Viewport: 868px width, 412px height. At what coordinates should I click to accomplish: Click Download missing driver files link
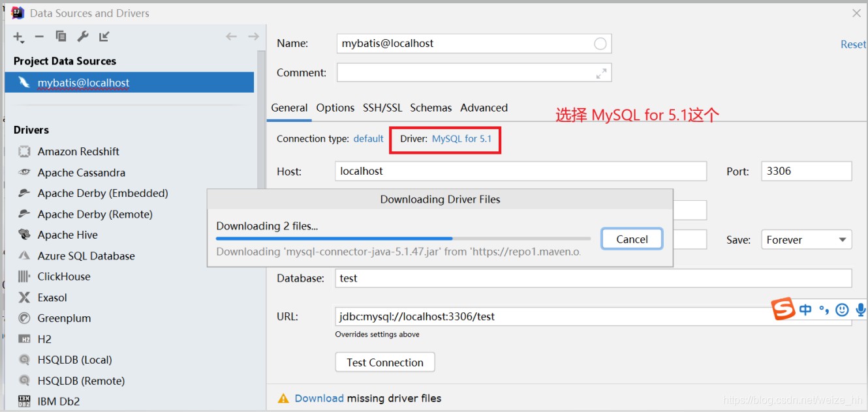[319, 398]
